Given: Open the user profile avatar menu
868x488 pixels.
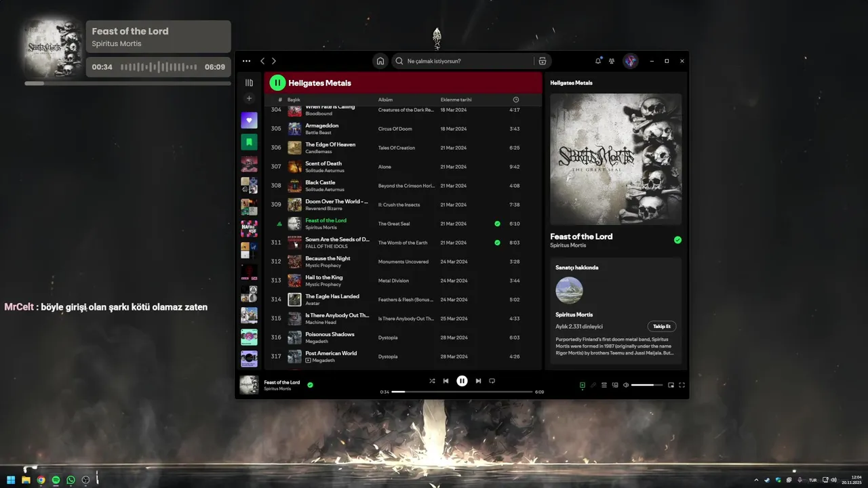Looking at the screenshot, I should (631, 61).
